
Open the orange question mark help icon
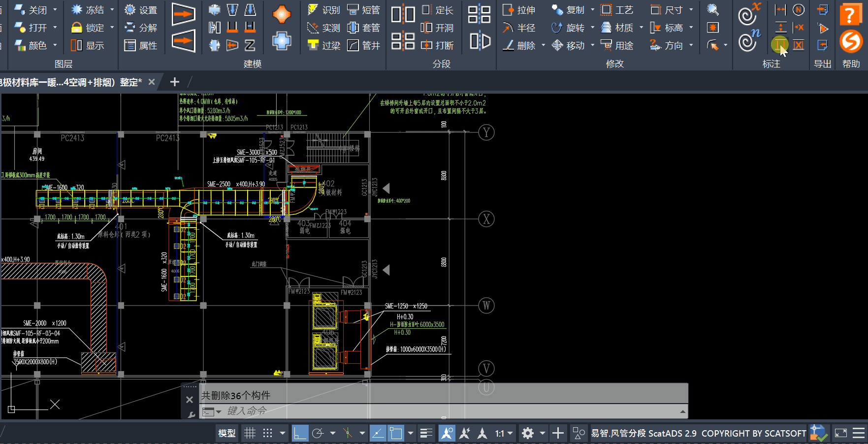[x=850, y=15]
